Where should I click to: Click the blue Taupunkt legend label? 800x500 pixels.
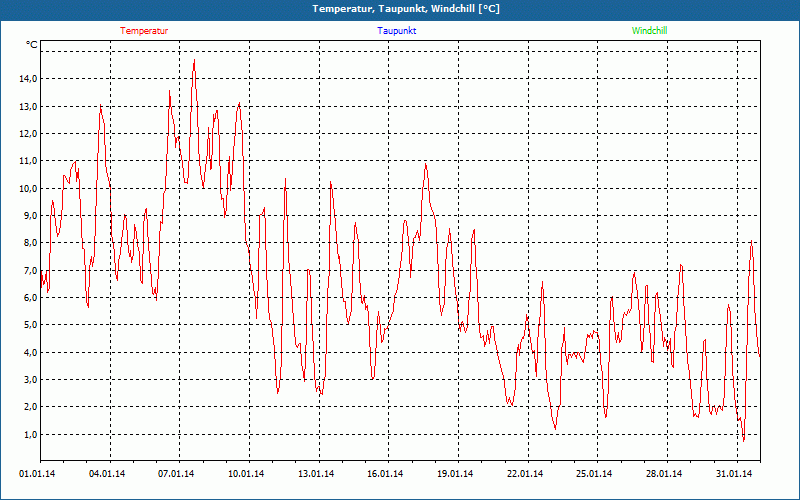396,31
